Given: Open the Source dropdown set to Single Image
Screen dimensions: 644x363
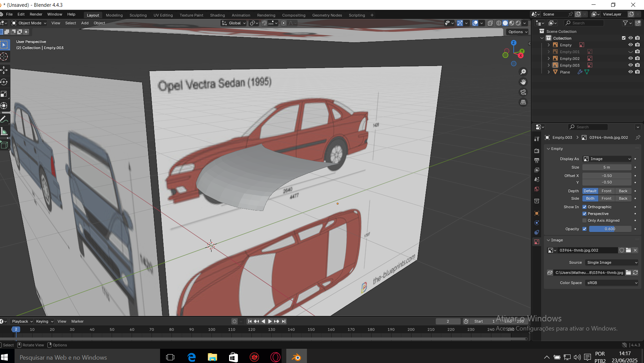Looking at the screenshot, I should tap(612, 262).
